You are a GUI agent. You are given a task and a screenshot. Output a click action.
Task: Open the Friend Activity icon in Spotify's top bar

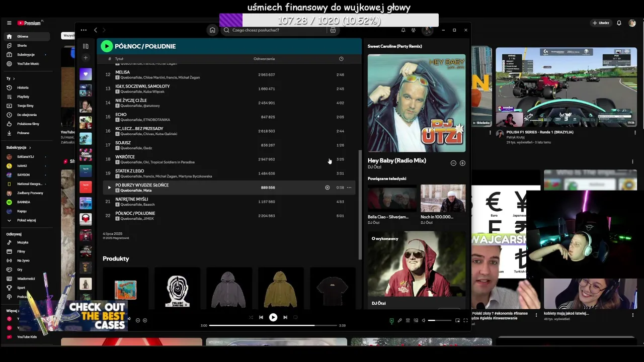(414, 30)
